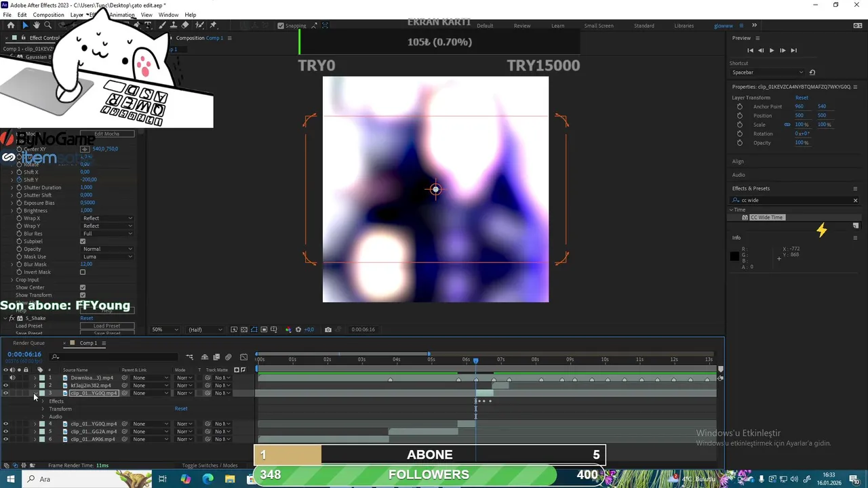This screenshot has height=488, width=868.
Task: Switch to Small Screen workspace
Action: click(x=599, y=26)
